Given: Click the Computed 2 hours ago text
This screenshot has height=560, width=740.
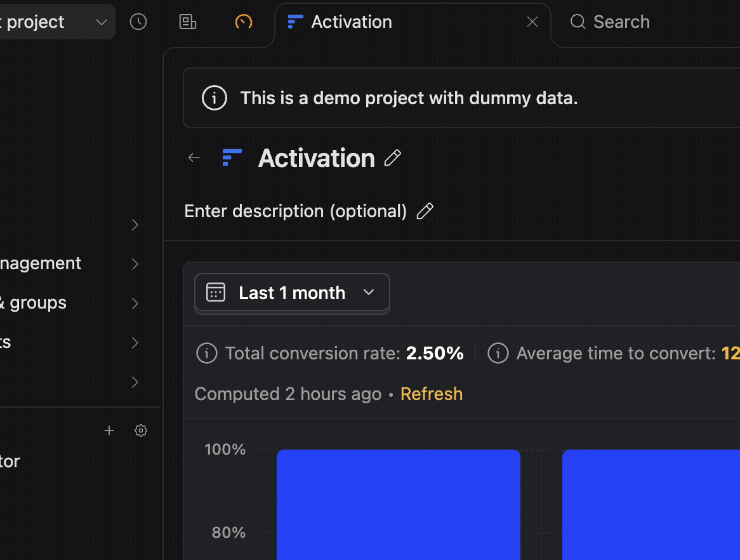Looking at the screenshot, I should point(288,394).
